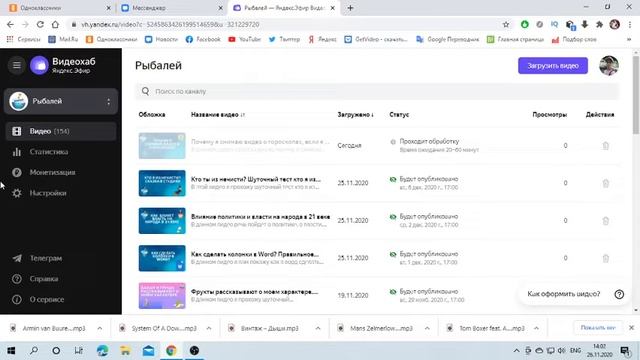Open the user profile avatar
The height and width of the screenshot is (360, 640).
(x=609, y=66)
